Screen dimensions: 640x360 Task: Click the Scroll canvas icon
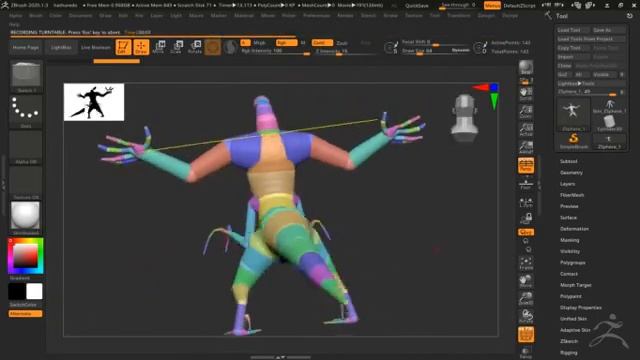(526, 94)
